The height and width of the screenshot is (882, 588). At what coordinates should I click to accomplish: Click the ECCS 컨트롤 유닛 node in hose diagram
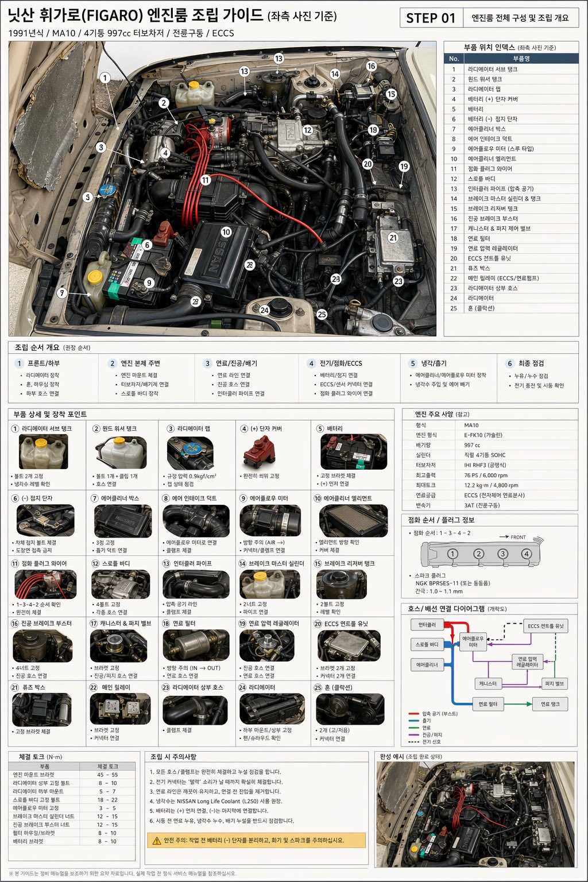pos(546,626)
